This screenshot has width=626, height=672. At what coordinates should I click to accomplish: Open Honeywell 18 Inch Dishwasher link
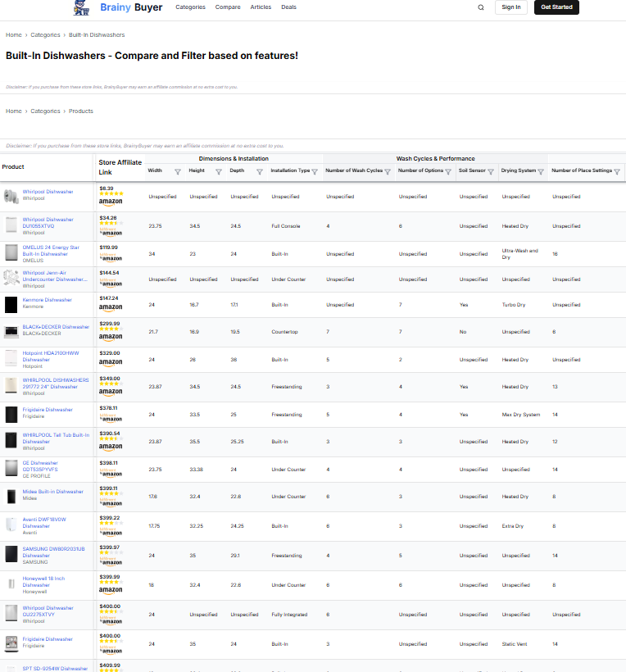(43, 582)
